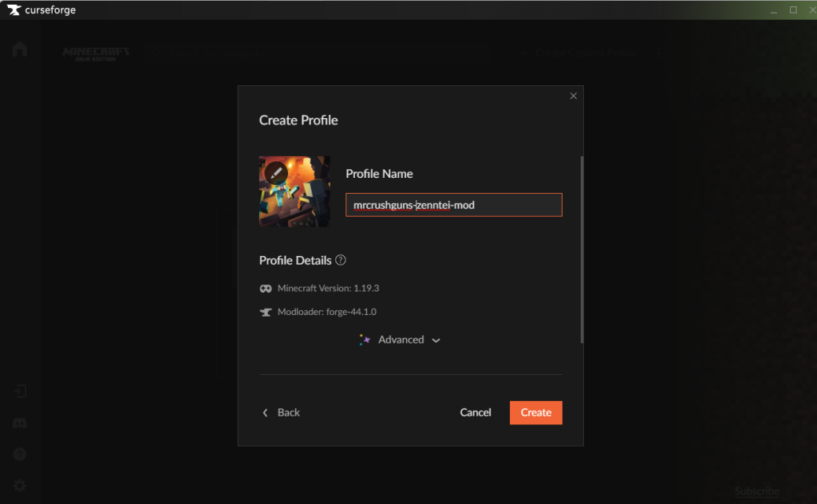Click the pencil edit icon on profile image
The height and width of the screenshot is (504, 817).
(276, 171)
